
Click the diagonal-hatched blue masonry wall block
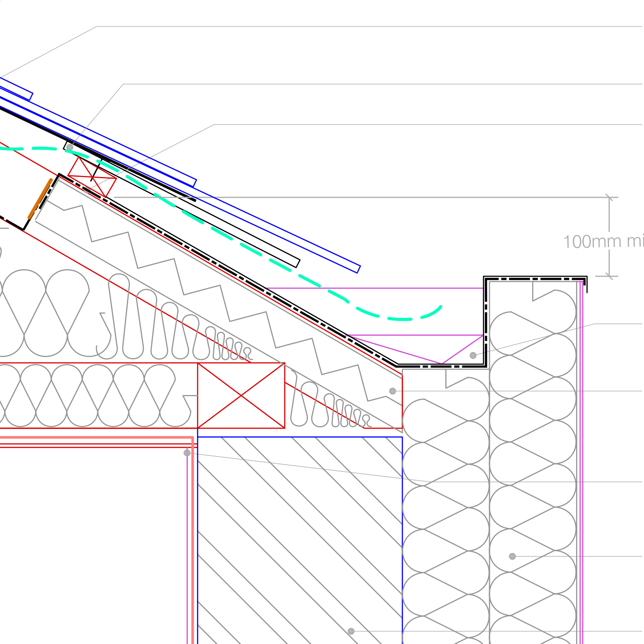click(299, 535)
